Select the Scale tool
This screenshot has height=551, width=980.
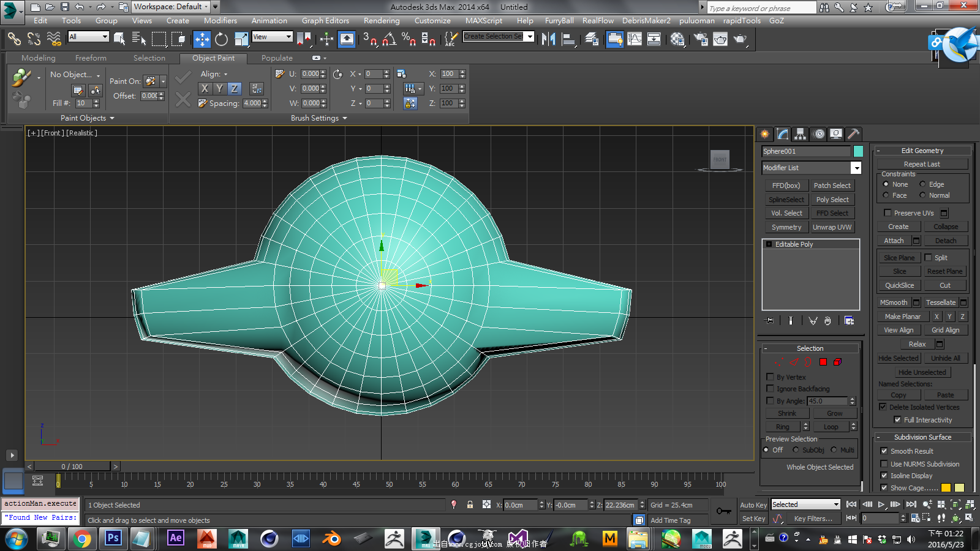click(241, 39)
